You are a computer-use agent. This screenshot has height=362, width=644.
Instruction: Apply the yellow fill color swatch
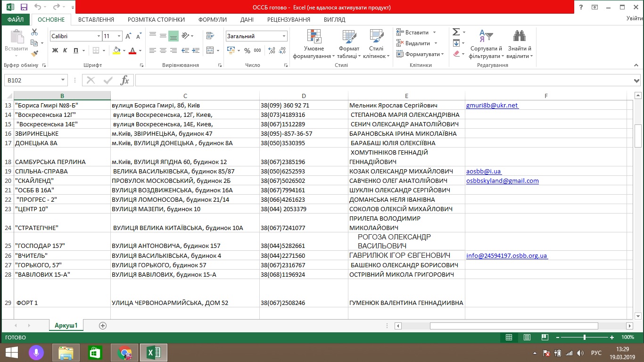(x=117, y=50)
